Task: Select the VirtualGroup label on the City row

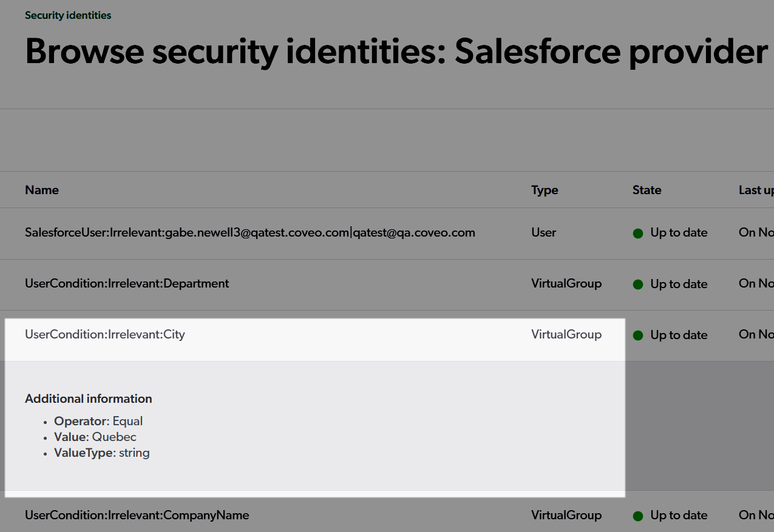Action: point(566,334)
